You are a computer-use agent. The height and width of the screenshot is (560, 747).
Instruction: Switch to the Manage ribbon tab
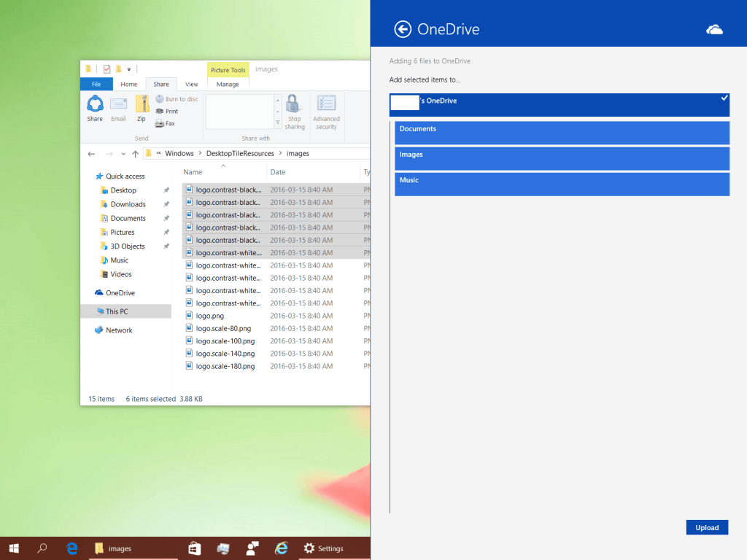coord(228,85)
